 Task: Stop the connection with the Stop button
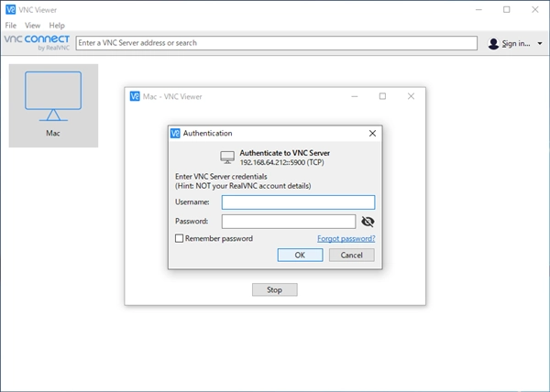275,289
